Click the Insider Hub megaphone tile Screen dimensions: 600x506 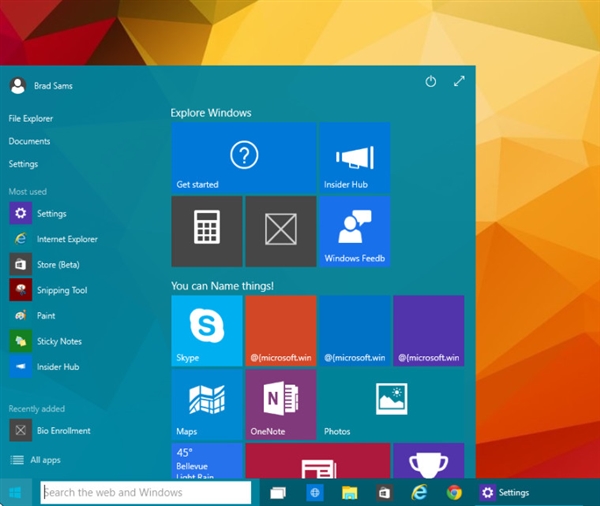pyautogui.click(x=354, y=158)
